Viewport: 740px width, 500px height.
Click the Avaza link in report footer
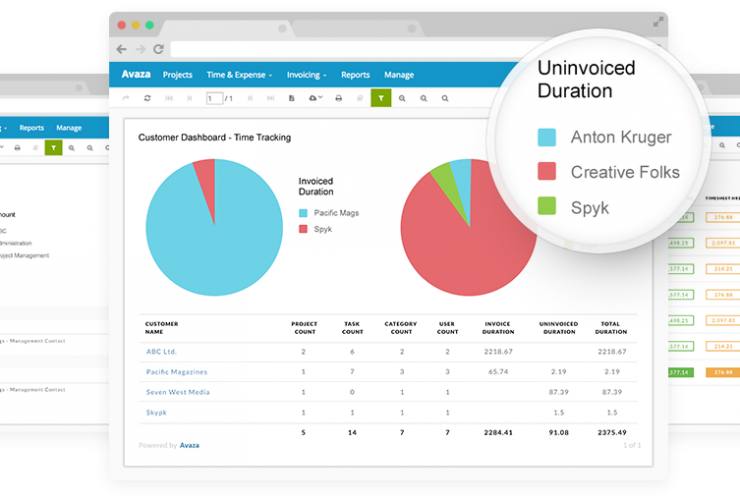click(x=189, y=445)
